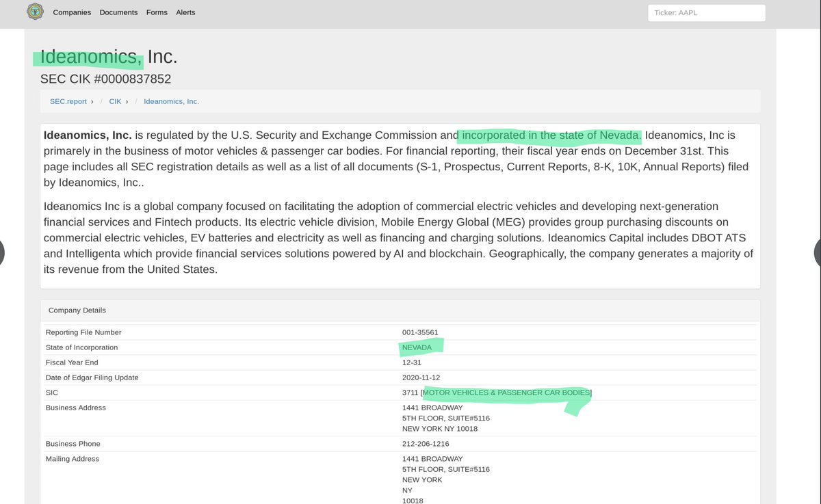Viewport: 821px width, 504px height.
Task: Select the SEC CIK #0000837852 text
Action: tap(105, 79)
